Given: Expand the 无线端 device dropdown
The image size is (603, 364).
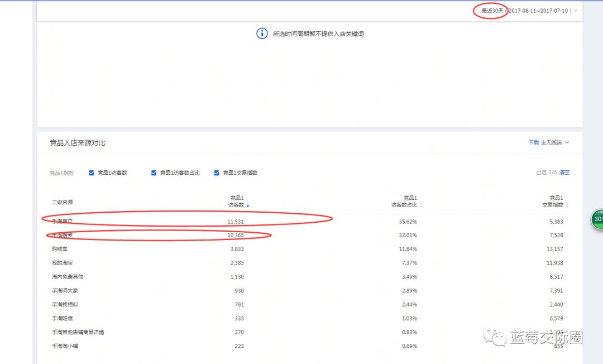Looking at the screenshot, I should click(x=557, y=142).
